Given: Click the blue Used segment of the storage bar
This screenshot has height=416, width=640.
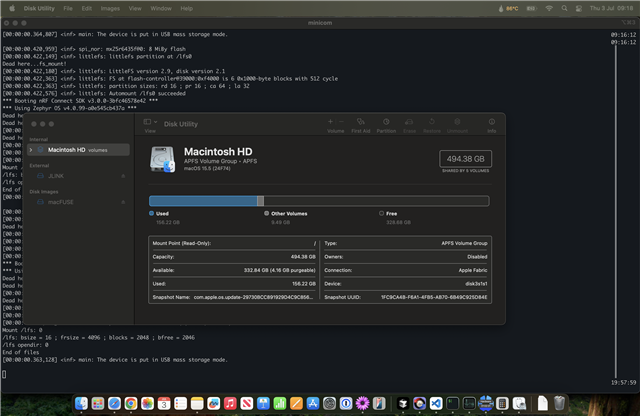Looking at the screenshot, I should click(203, 201).
